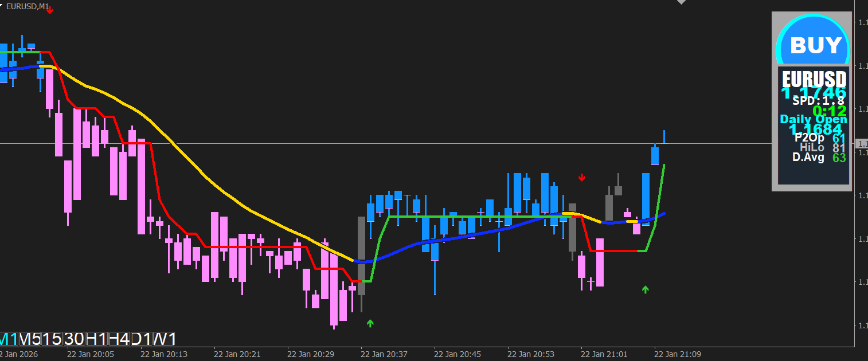
Task: Click the D.Avg value in info panel
Action: [839, 158]
